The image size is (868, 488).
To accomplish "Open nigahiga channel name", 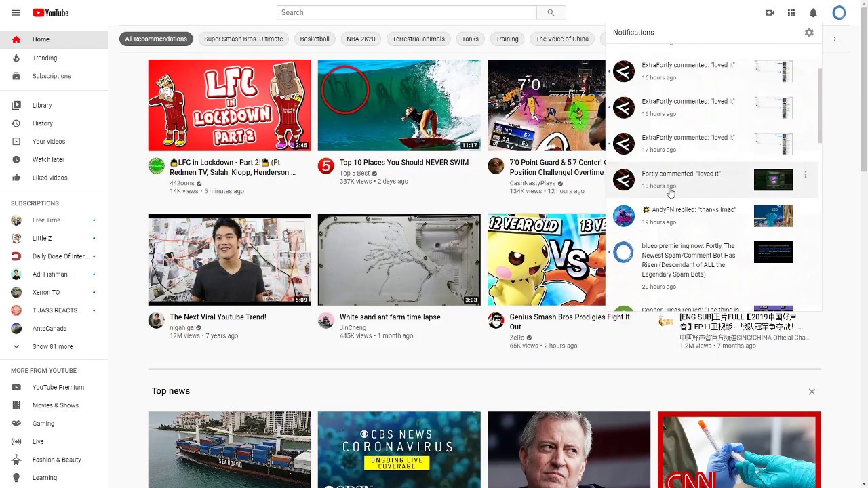I will 182,328.
